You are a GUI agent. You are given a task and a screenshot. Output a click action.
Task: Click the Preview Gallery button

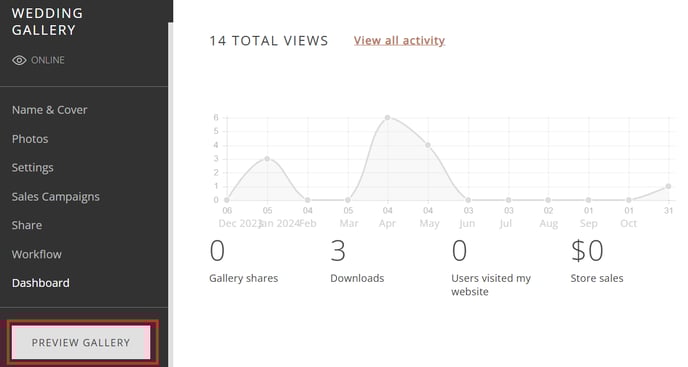click(81, 342)
